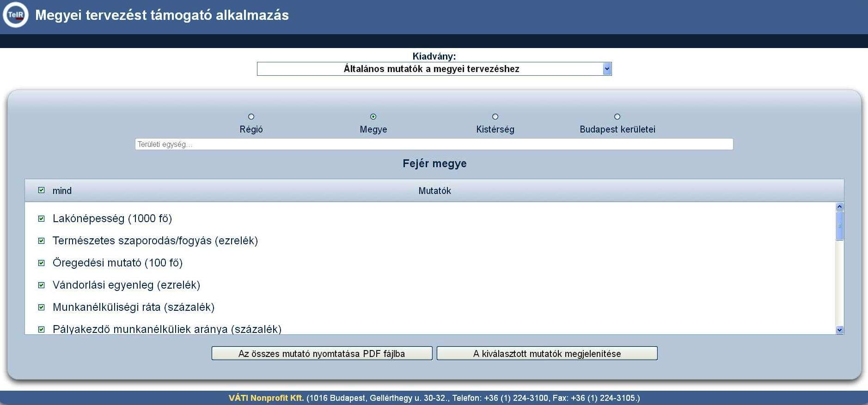Image resolution: width=868 pixels, height=405 pixels.
Task: Toggle Természetes szaporodás/fogyás checkbox
Action: (42, 241)
